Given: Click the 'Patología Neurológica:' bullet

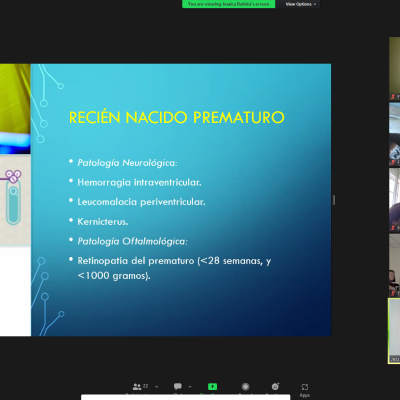Looking at the screenshot, I should 127,163.
